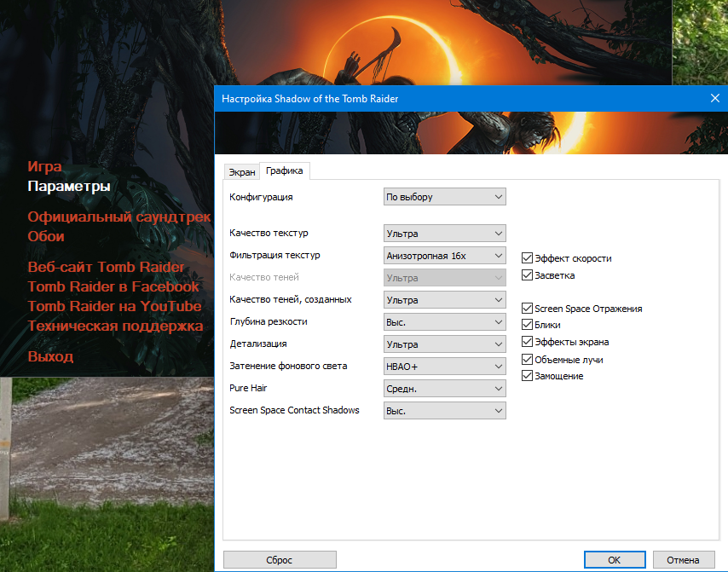Click the Детализация label text

[x=258, y=344]
